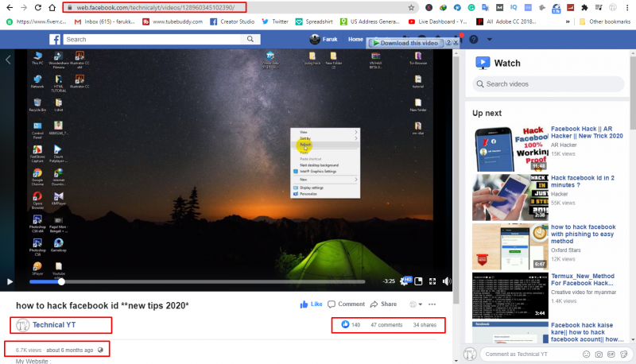Click the Facebook Search input box
Image resolution: width=636 pixels, height=364 pixels.
point(153,39)
